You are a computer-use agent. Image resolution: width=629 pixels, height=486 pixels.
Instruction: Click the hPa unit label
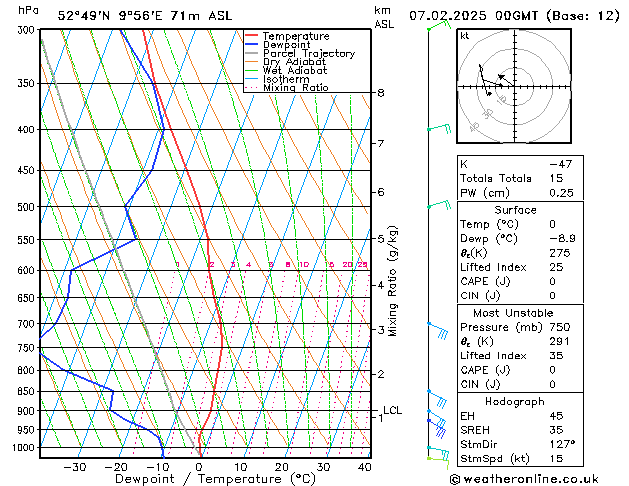pyautogui.click(x=28, y=10)
